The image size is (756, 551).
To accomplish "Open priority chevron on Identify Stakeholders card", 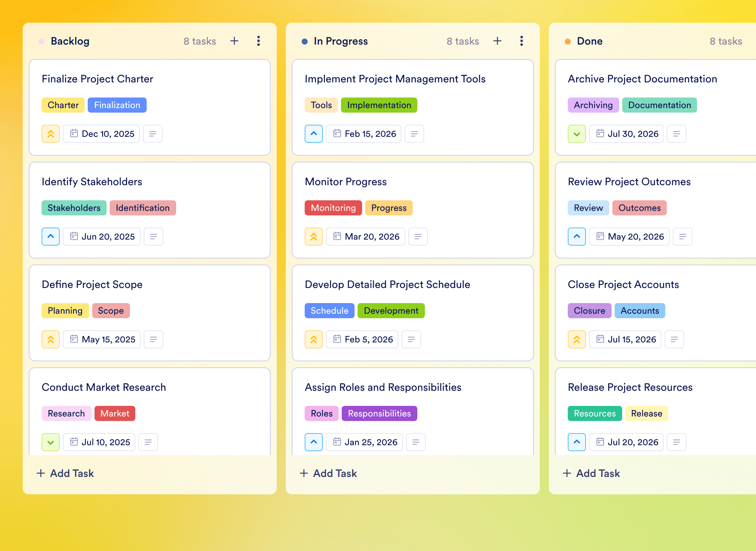I will 51,237.
